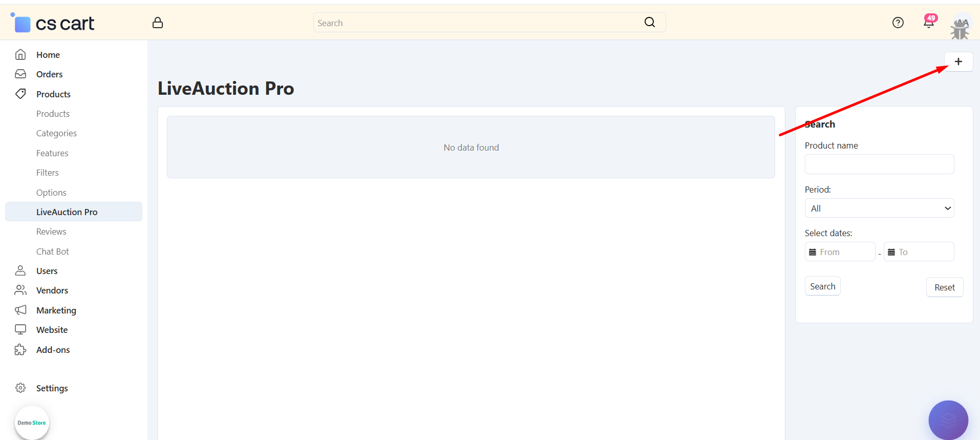
Task: Click the help question mark icon
Action: pyautogui.click(x=898, y=23)
